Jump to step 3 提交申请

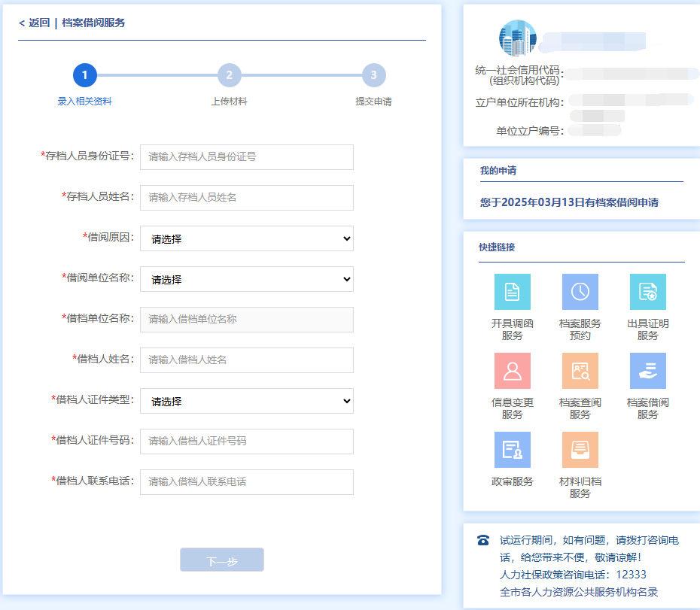373,75
